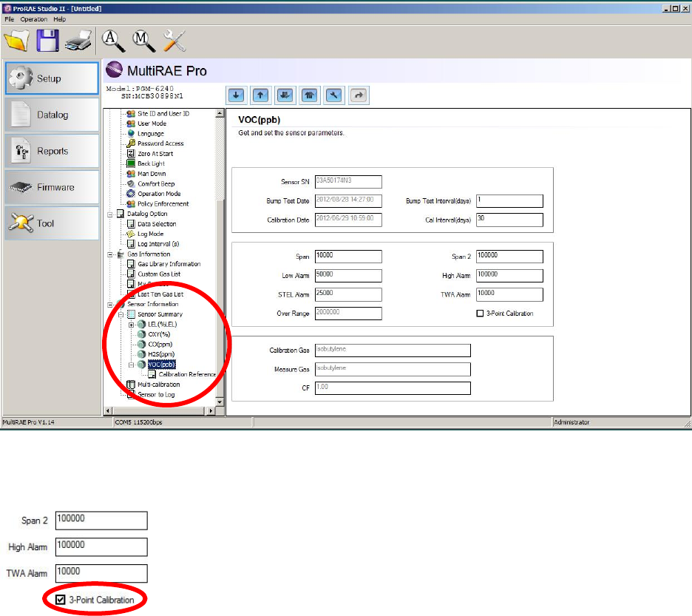692x616 pixels.
Task: Select the Back Light tree item
Action: click(x=151, y=163)
